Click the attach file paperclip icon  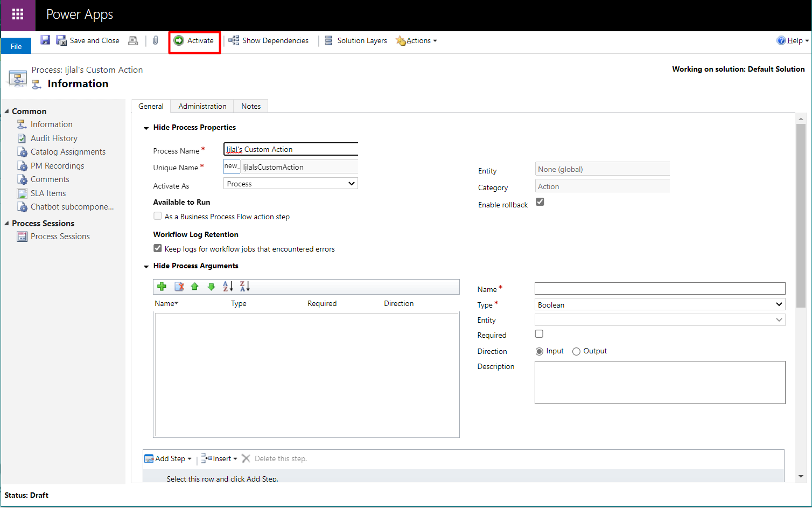coord(155,40)
